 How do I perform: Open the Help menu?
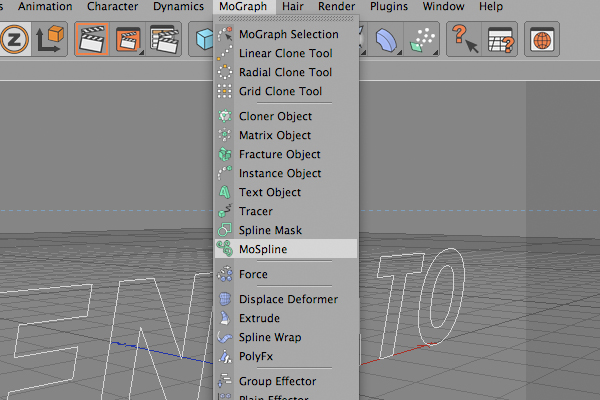pyautogui.click(x=491, y=7)
